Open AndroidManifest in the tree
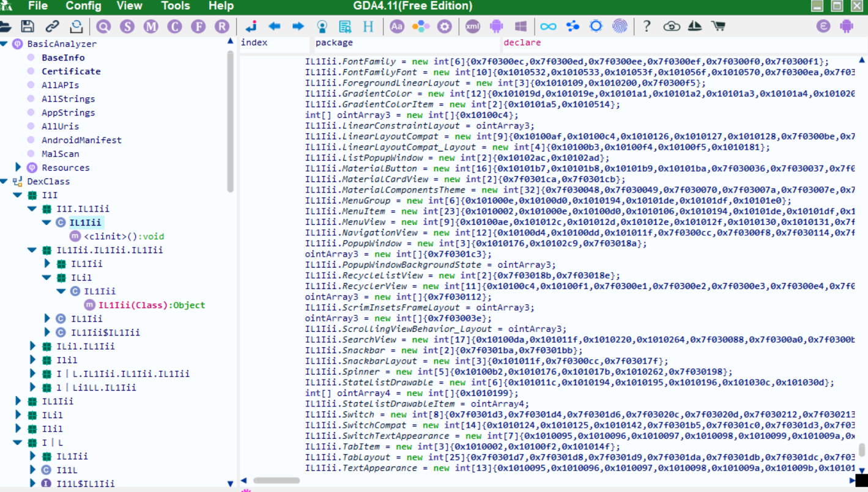The height and width of the screenshot is (492, 868). pyautogui.click(x=81, y=140)
